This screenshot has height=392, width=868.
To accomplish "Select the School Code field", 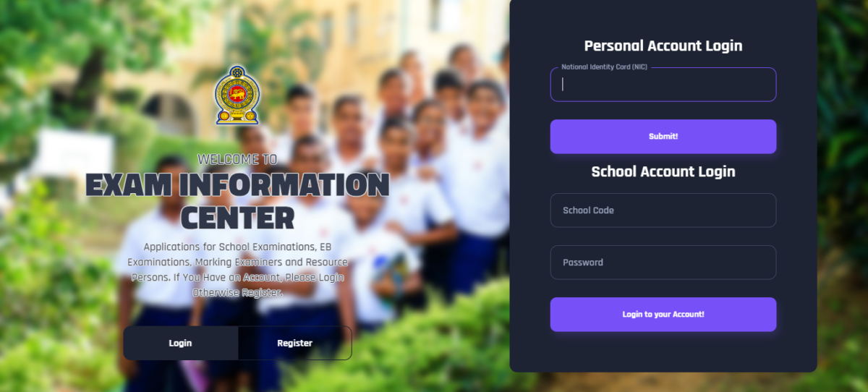I will coord(663,210).
